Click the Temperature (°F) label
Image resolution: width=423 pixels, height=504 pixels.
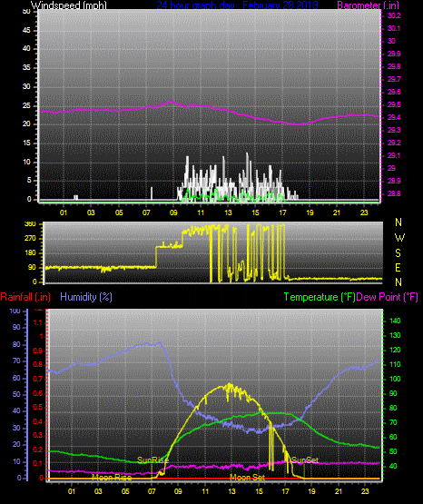(x=320, y=297)
